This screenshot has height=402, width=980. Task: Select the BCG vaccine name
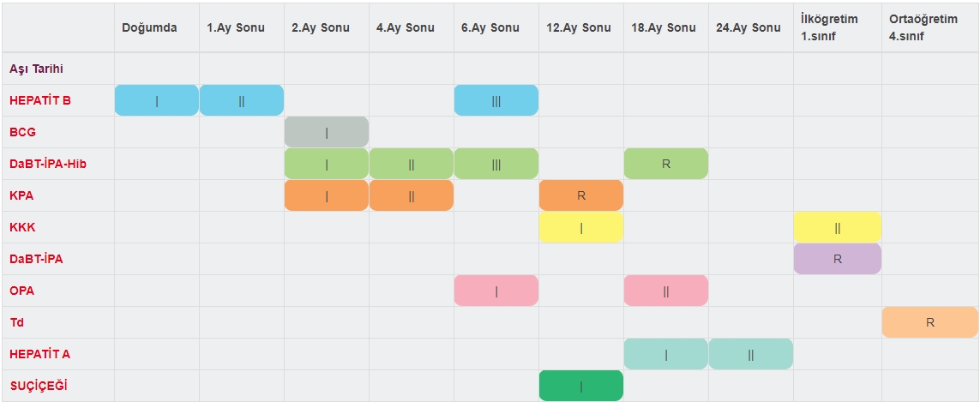[x=22, y=132]
